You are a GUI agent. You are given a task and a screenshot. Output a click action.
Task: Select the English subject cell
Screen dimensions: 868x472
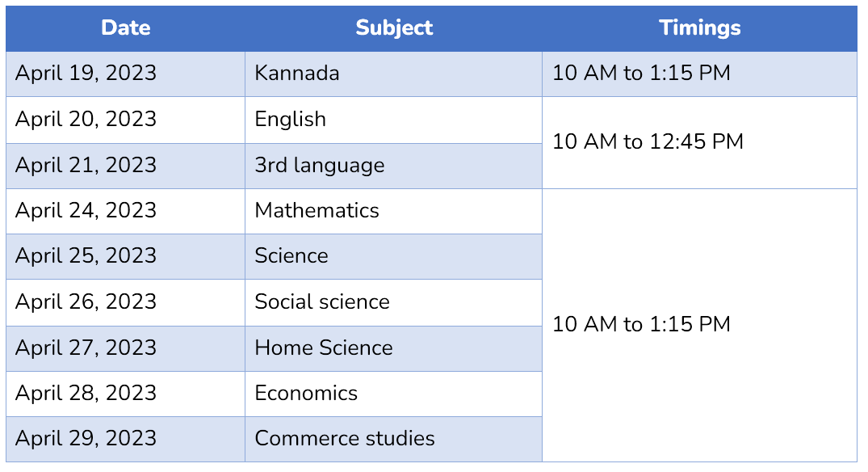(x=393, y=120)
